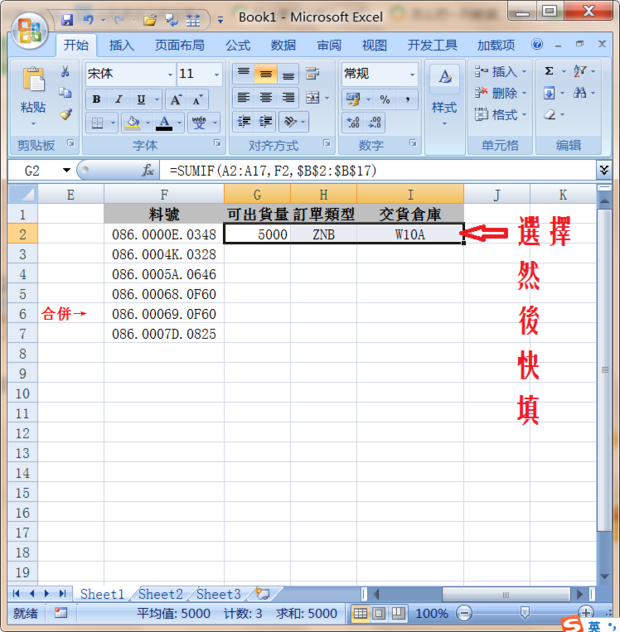The image size is (620, 632).
Task: Select the 数据 ribbon tab
Action: 283,45
